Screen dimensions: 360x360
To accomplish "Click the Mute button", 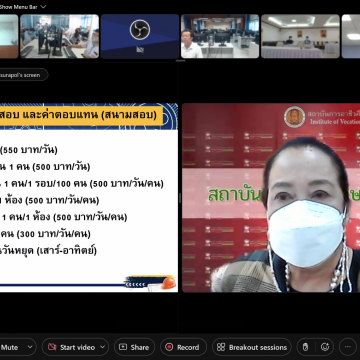I will [x=10, y=347].
